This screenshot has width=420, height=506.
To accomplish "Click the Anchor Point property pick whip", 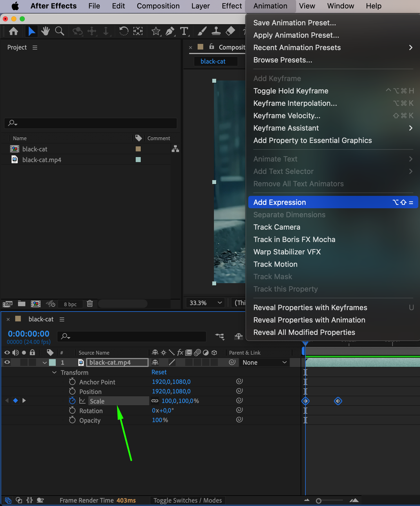I will point(239,381).
